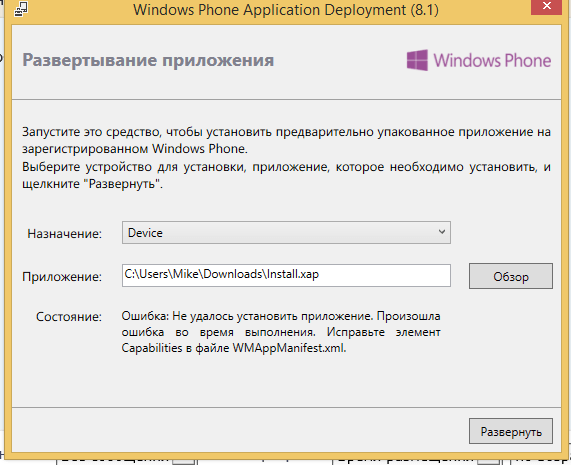Open the Device target dropdown
The height and width of the screenshot is (465, 571).
tap(286, 232)
